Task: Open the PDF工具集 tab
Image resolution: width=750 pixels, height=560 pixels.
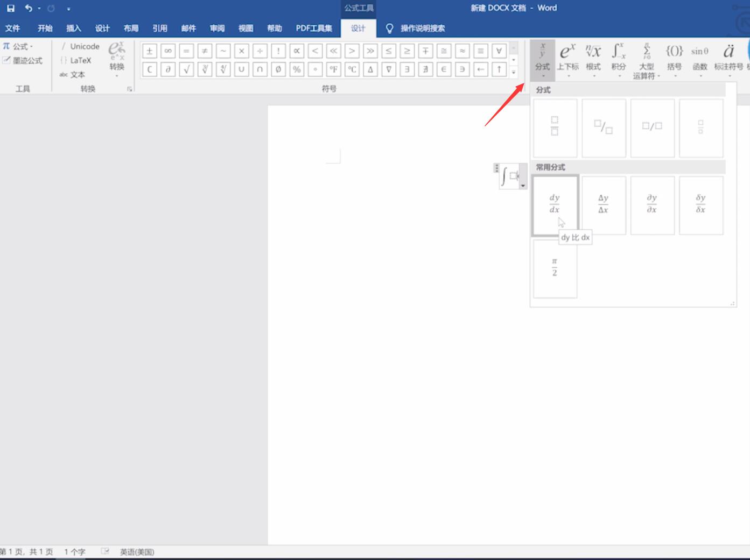Action: coord(314,28)
